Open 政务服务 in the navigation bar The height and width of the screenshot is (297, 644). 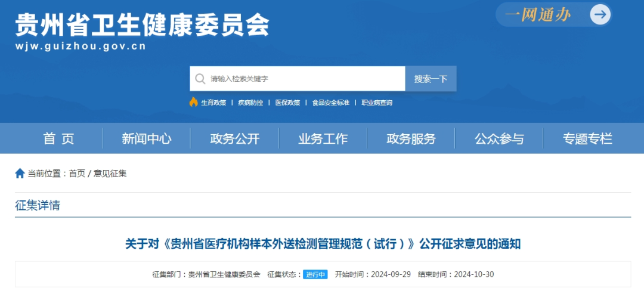point(411,139)
